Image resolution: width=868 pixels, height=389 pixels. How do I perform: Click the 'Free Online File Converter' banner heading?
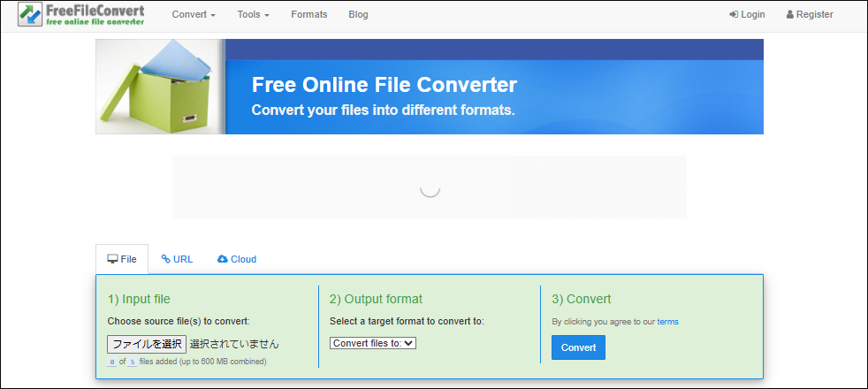(x=385, y=85)
